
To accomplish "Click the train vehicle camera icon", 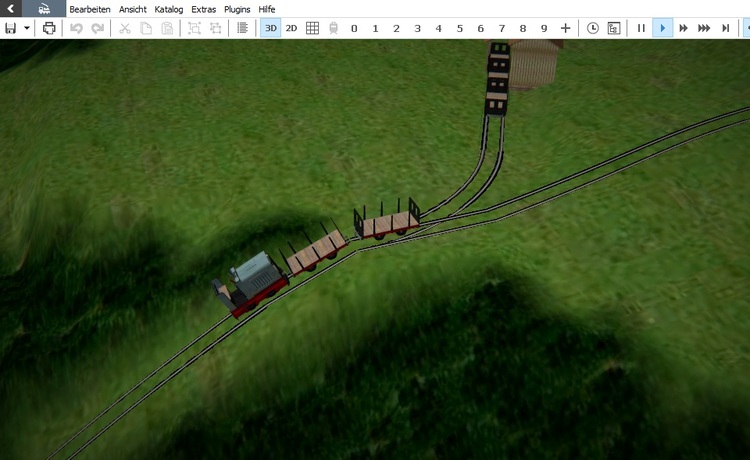I will [333, 28].
